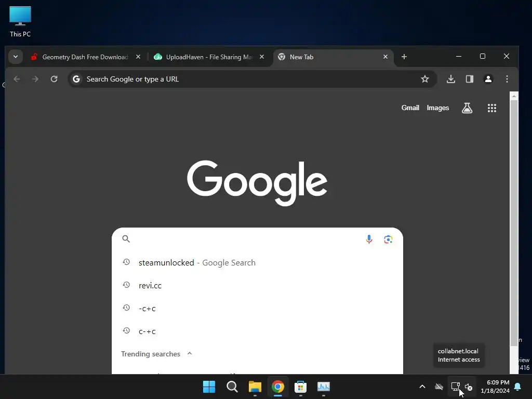Open a new tab with plus button
The width and height of the screenshot is (532, 399).
[404, 57]
